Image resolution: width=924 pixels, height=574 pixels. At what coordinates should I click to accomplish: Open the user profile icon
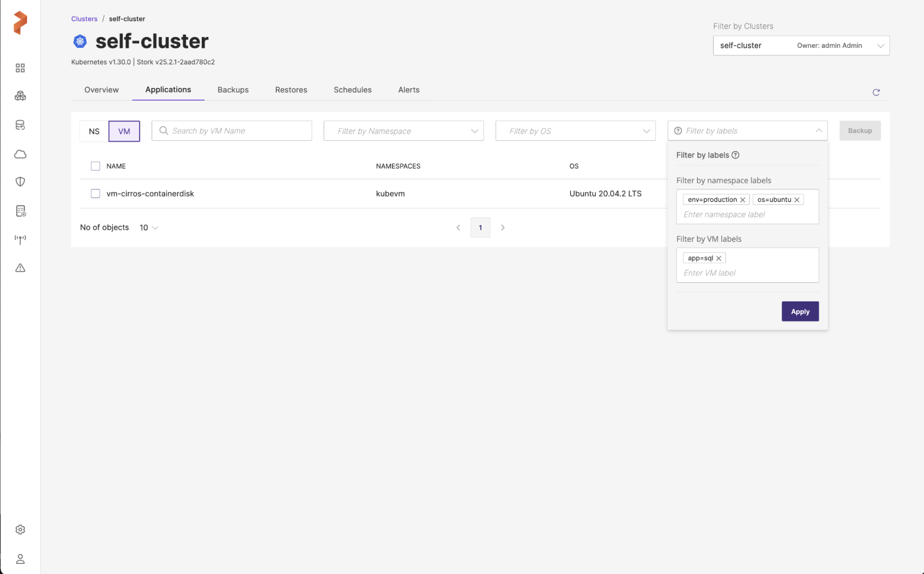[20, 559]
